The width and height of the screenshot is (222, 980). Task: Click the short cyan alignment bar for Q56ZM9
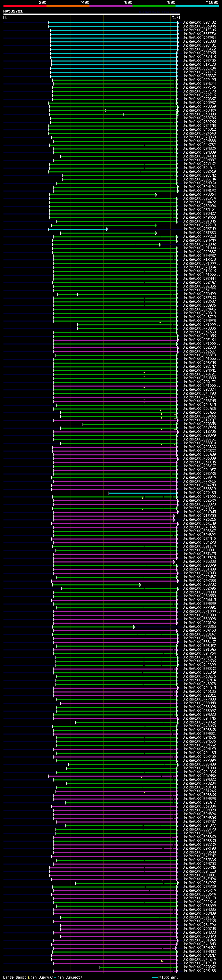(78, 229)
